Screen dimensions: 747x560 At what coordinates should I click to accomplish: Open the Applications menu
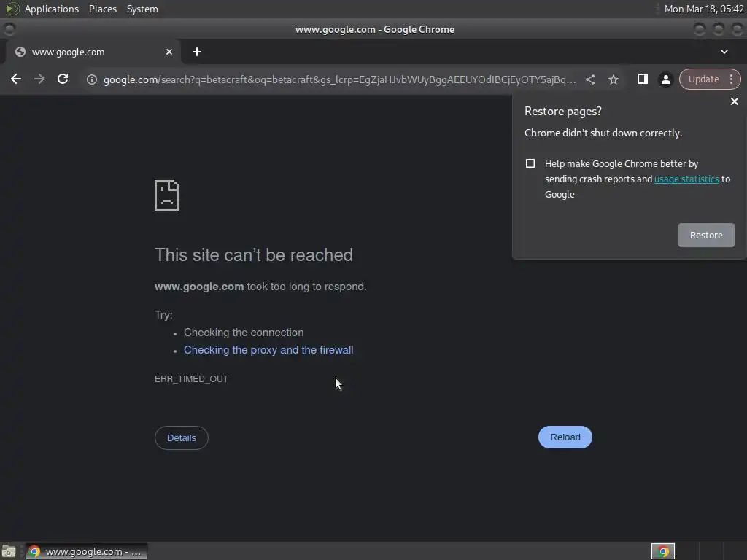click(x=52, y=9)
